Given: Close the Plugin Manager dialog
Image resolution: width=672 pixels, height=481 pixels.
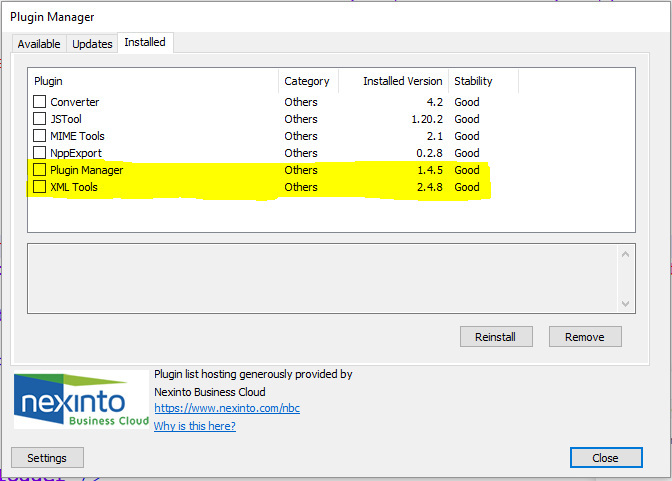Looking at the screenshot, I should pos(606,458).
